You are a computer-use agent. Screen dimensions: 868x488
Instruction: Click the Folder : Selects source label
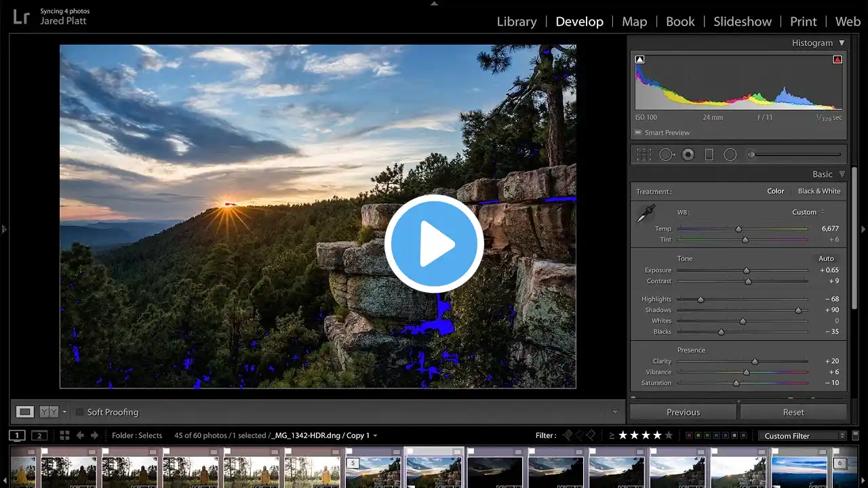pos(137,436)
